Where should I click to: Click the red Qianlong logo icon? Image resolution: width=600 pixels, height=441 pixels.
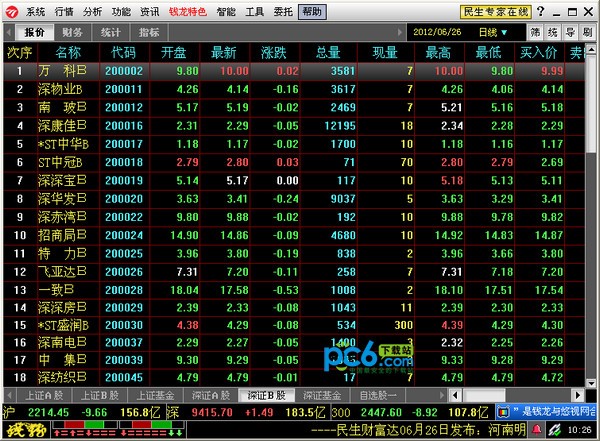coord(12,12)
